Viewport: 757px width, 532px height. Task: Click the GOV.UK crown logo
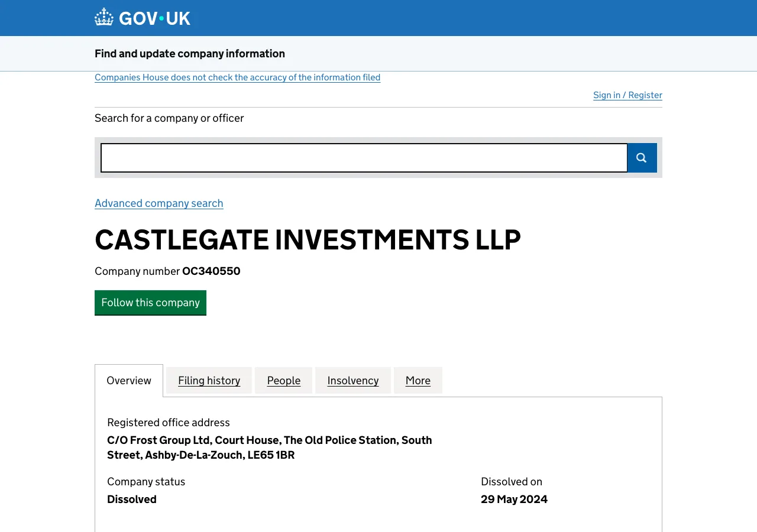[x=103, y=17]
